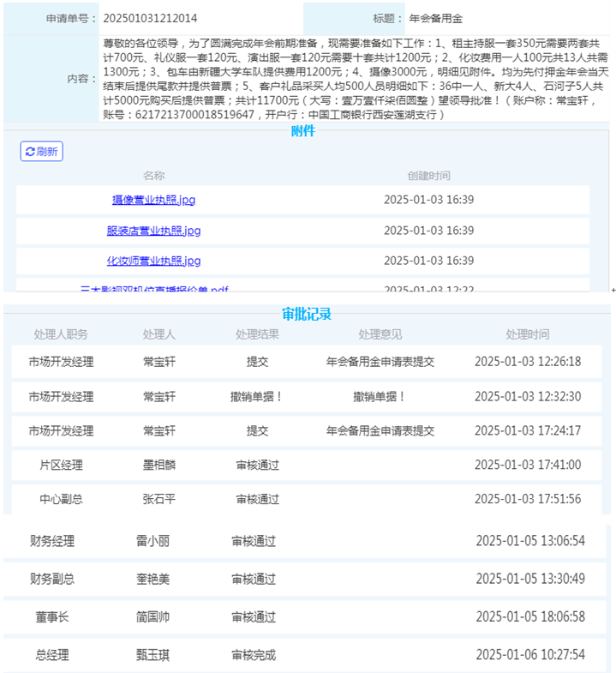Click the 刷新 refresh button in attachments
This screenshot has height=673, width=616.
pyautogui.click(x=41, y=152)
